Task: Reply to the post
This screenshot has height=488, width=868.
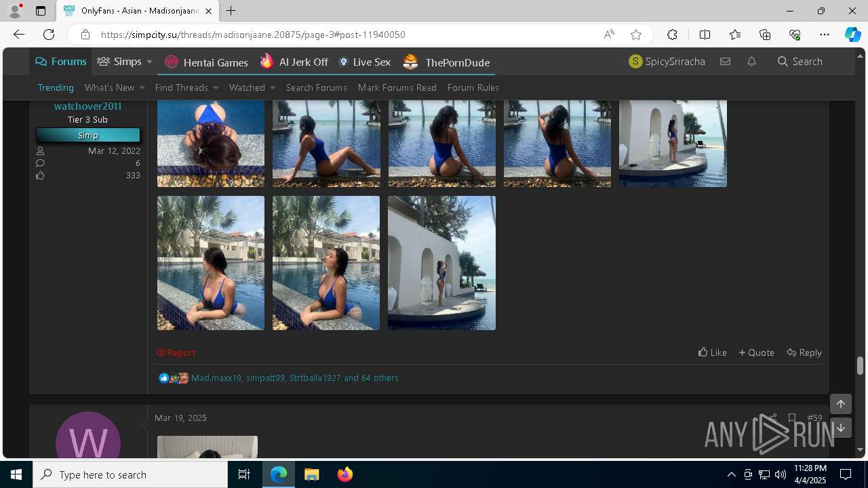Action: [804, 352]
